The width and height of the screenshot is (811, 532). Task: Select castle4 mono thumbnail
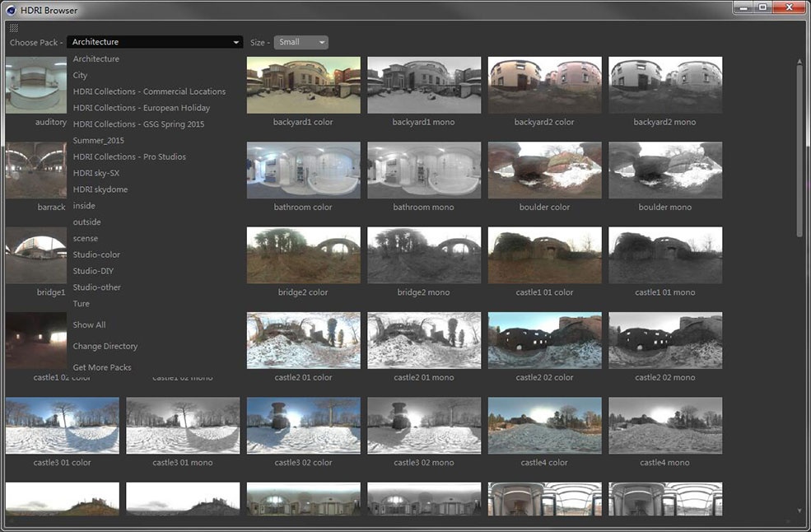665,426
